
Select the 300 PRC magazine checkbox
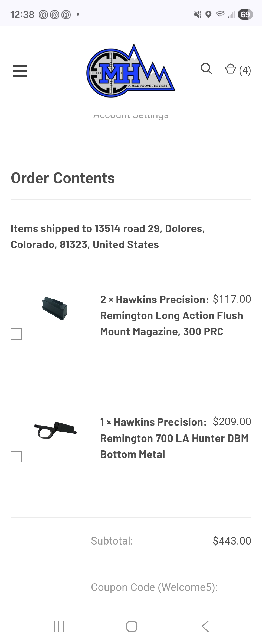[x=16, y=334]
